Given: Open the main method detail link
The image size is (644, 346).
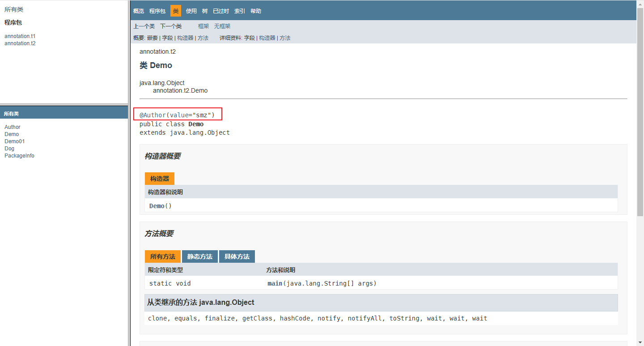Looking at the screenshot, I should click(275, 283).
